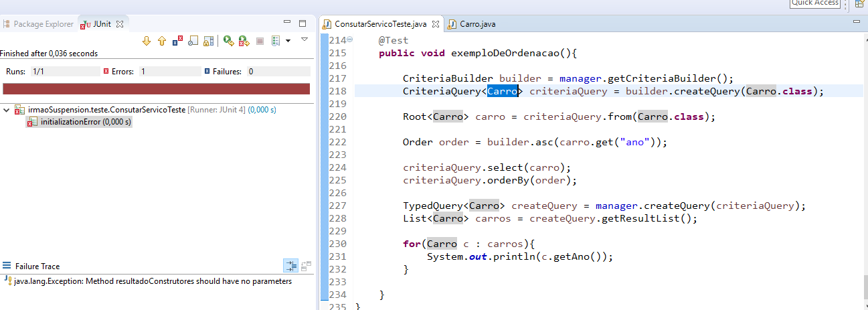868x310 pixels.
Task: Go to next failed test arrow
Action: click(147, 41)
